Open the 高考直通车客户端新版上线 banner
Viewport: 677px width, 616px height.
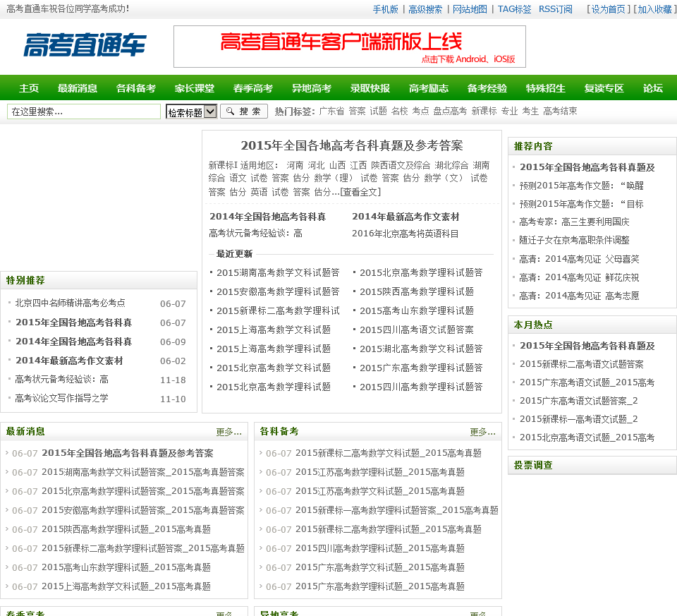(x=350, y=47)
